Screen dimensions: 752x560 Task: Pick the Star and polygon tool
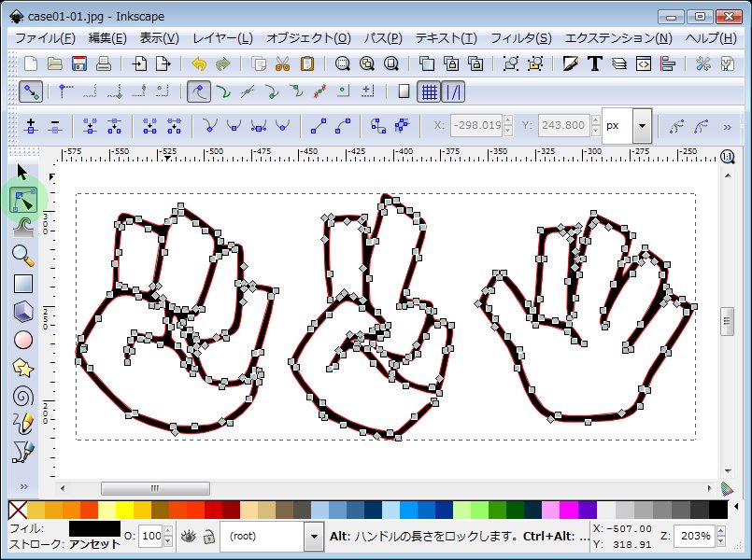[x=23, y=368]
